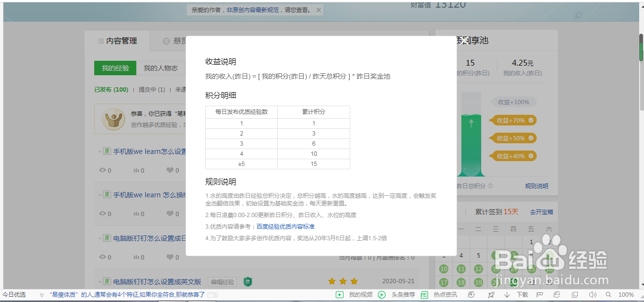Open the 100% zoom level dropdown
Viewport: 644px width, 302px height.
625,294
